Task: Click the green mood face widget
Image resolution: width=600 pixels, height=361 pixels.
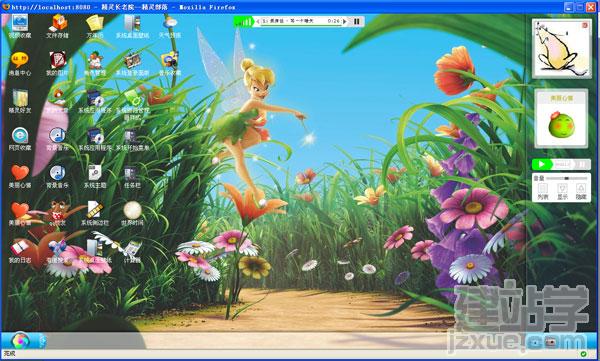Action: pyautogui.click(x=561, y=125)
